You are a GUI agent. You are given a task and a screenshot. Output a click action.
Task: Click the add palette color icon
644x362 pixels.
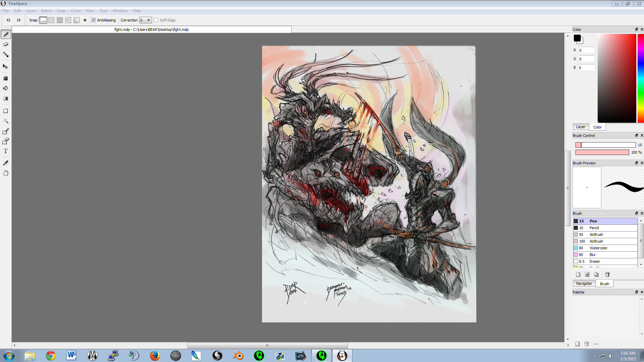[577, 344]
